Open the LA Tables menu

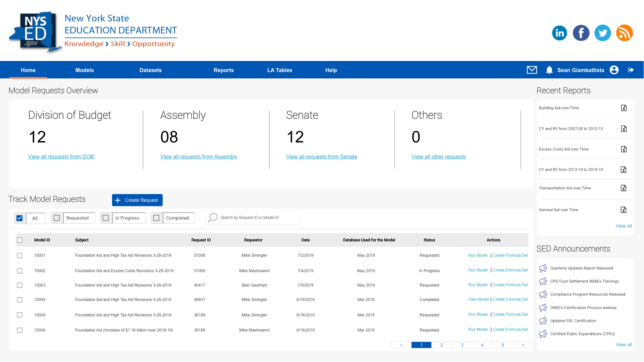tap(279, 70)
